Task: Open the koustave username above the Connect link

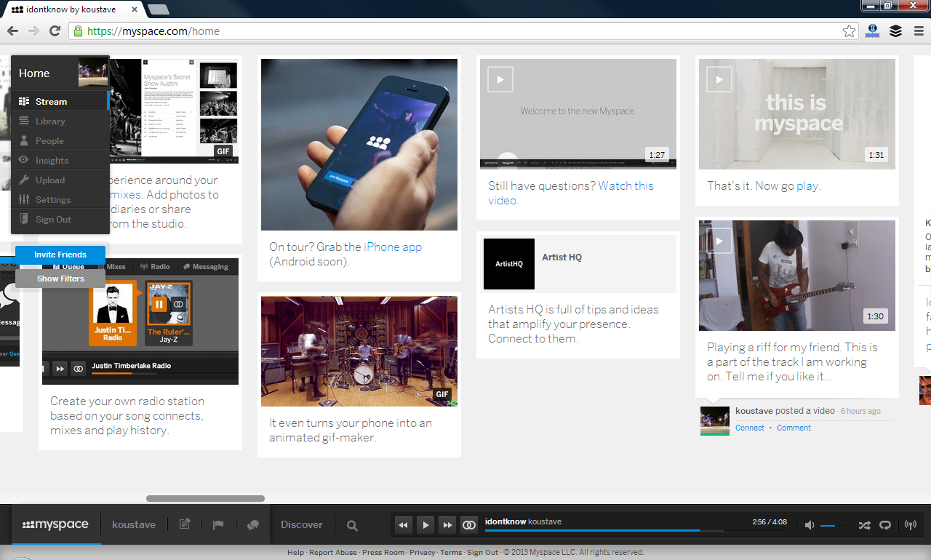Action: click(754, 411)
